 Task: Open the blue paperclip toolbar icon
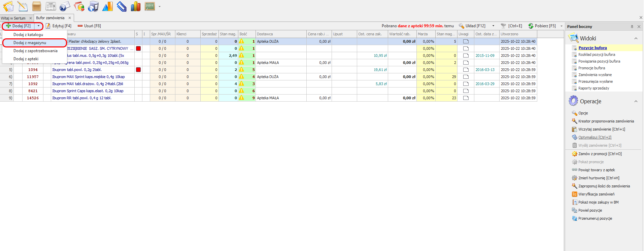pos(122,6)
